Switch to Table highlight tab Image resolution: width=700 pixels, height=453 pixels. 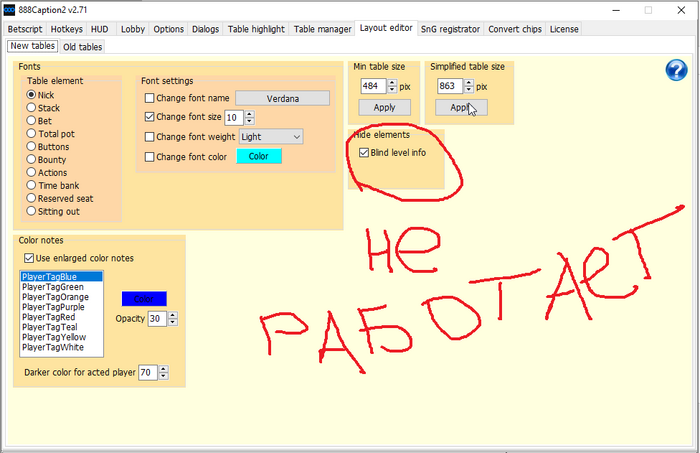[x=256, y=29]
